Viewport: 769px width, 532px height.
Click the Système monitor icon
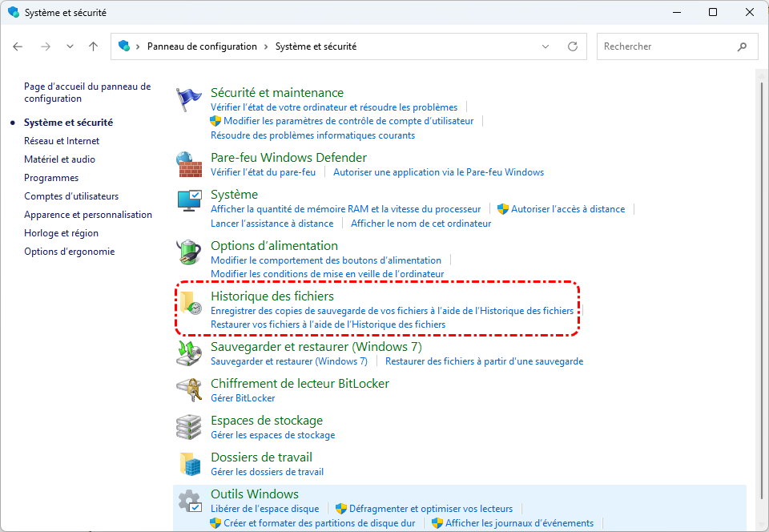click(x=189, y=201)
